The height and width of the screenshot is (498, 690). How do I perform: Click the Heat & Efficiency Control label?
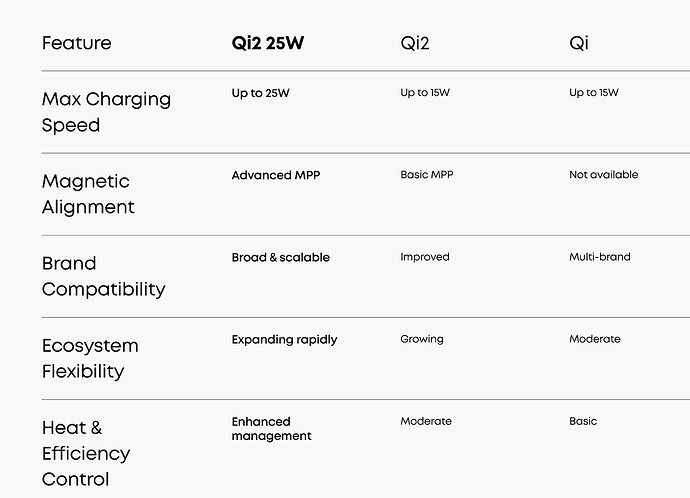86,453
